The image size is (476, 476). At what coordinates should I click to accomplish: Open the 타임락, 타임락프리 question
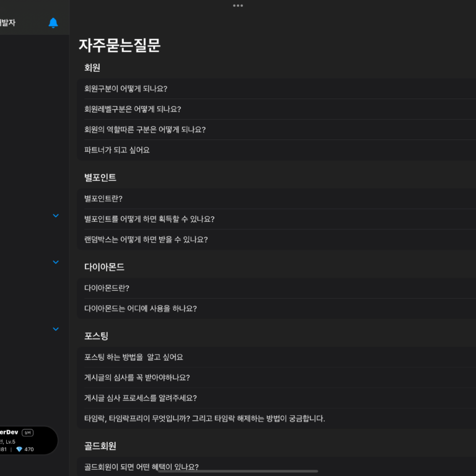pyautogui.click(x=205, y=418)
